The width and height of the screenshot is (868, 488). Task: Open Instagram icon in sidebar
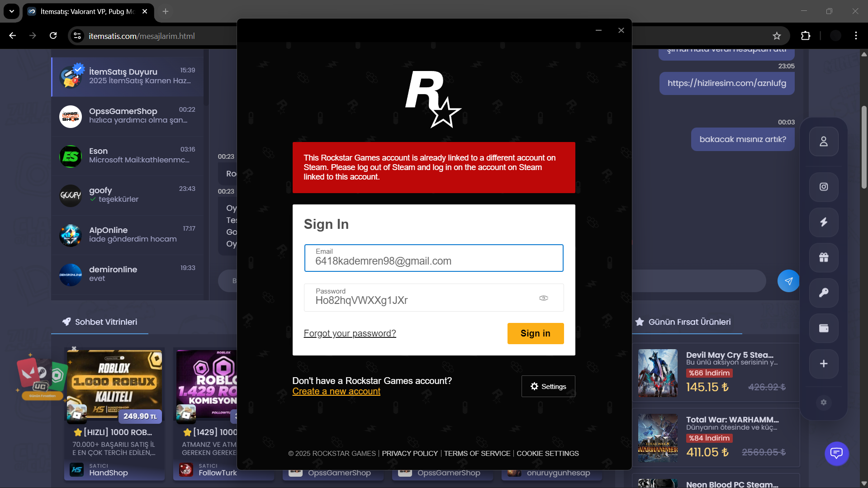point(824,187)
